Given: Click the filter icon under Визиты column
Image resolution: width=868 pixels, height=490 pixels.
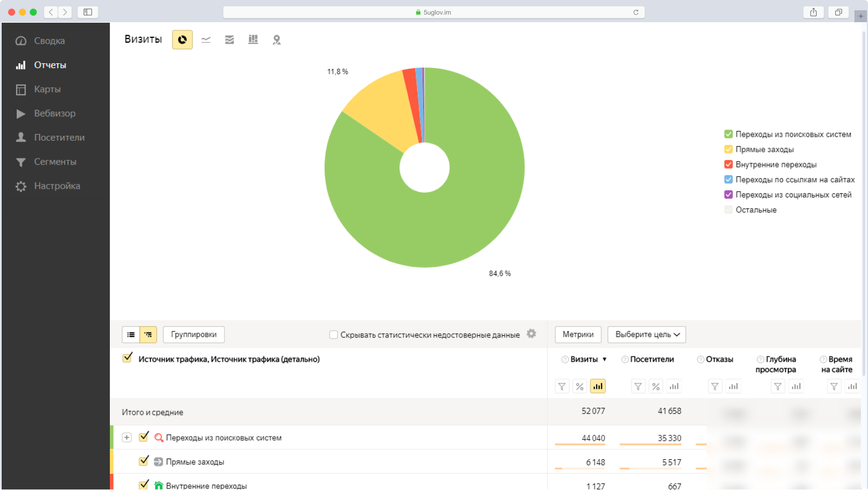Looking at the screenshot, I should [562, 386].
